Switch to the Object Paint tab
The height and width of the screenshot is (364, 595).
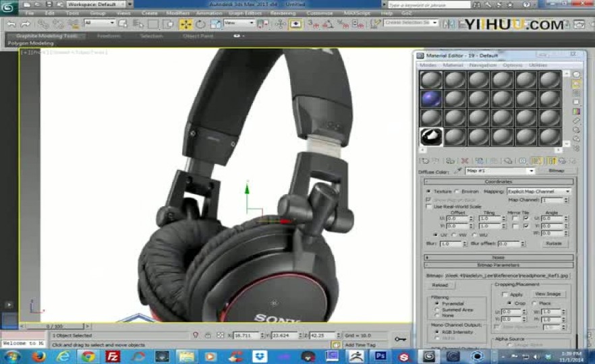[x=198, y=36]
